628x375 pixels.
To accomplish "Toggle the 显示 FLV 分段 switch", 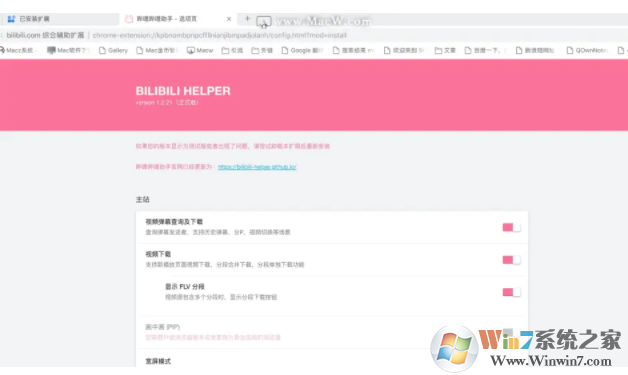I will (511, 292).
